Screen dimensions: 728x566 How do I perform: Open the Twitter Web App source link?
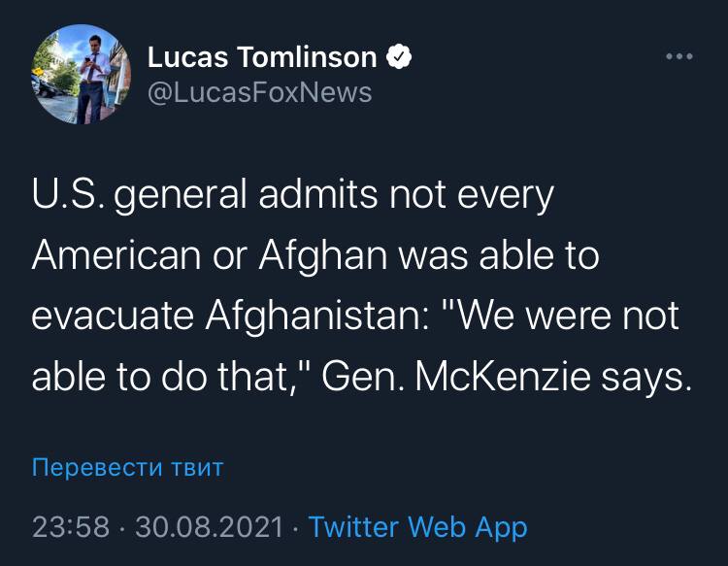417,527
